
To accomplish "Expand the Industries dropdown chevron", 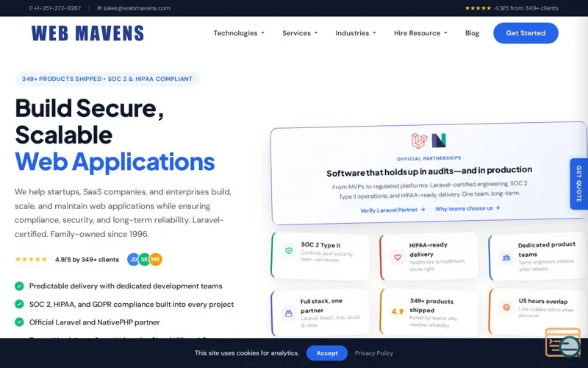I will 374,33.
